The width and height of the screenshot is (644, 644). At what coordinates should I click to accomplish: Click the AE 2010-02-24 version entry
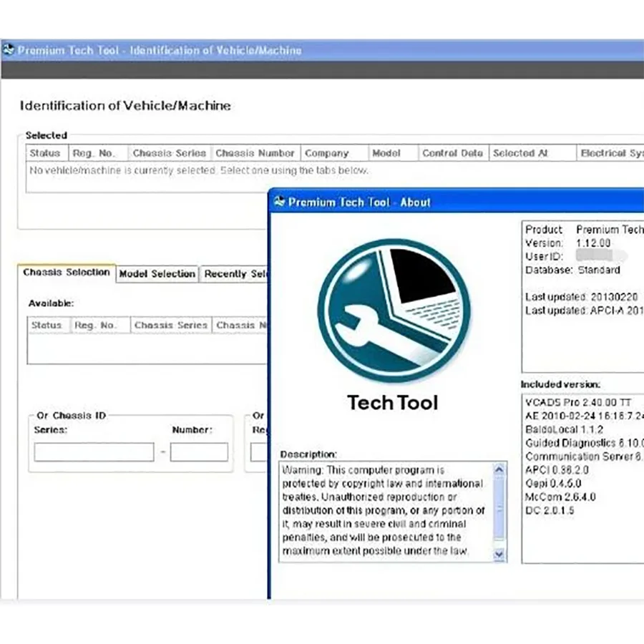click(584, 416)
